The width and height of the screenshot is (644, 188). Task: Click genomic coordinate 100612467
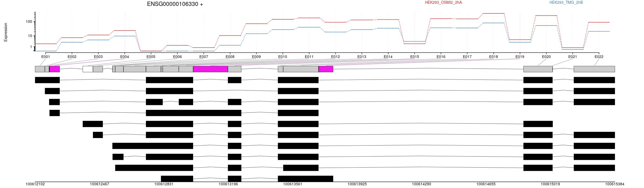point(100,184)
